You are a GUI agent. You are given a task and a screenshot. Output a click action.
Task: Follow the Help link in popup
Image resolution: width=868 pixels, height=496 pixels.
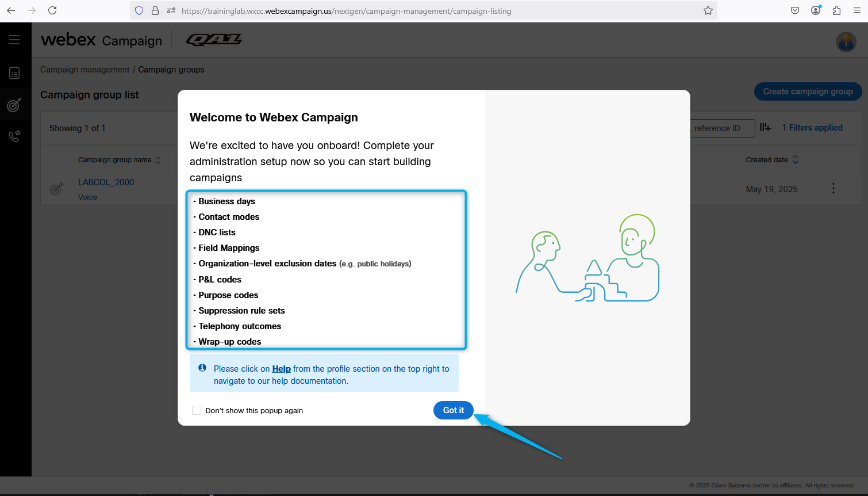point(281,369)
